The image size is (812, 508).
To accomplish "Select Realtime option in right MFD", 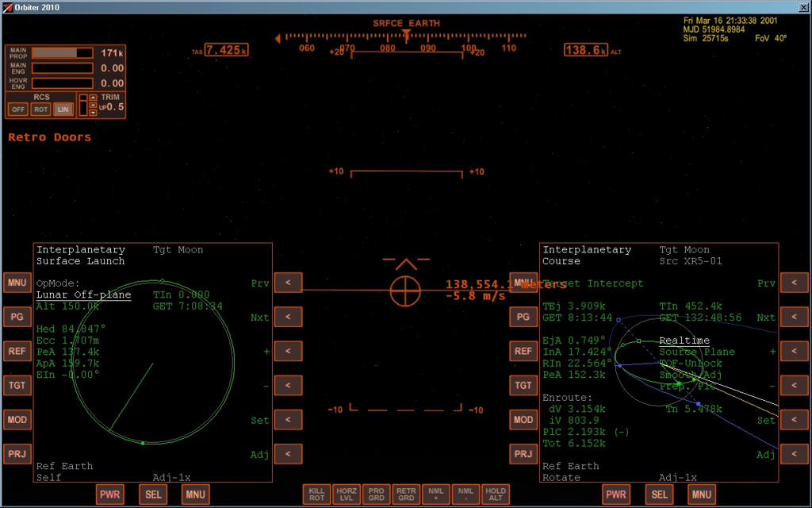I will click(x=684, y=341).
